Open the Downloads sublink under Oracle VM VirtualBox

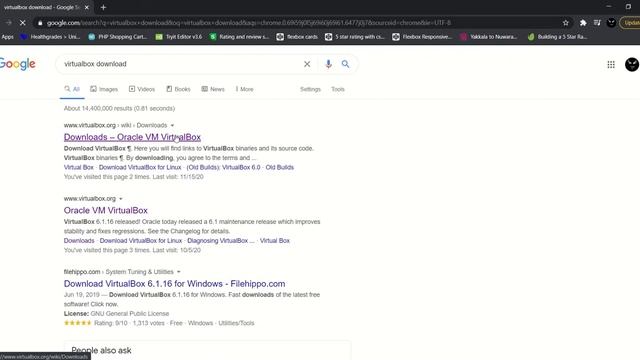(x=79, y=241)
